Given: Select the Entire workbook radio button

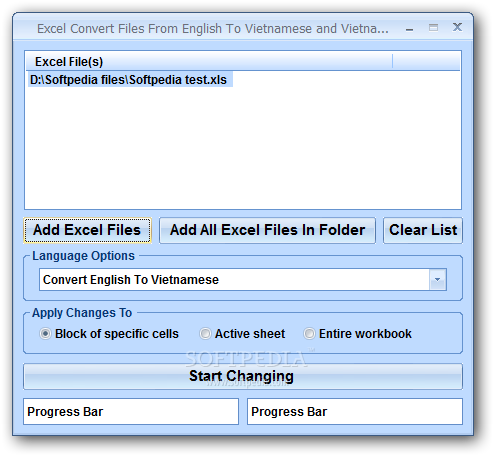Looking at the screenshot, I should click(x=357, y=334).
